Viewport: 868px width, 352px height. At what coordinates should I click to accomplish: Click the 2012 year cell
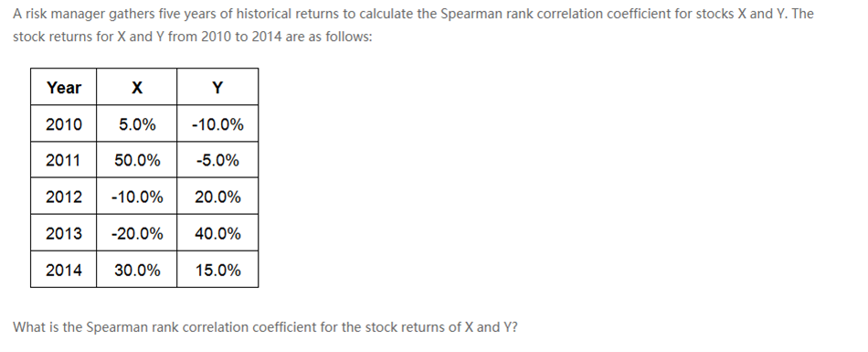[x=64, y=197]
